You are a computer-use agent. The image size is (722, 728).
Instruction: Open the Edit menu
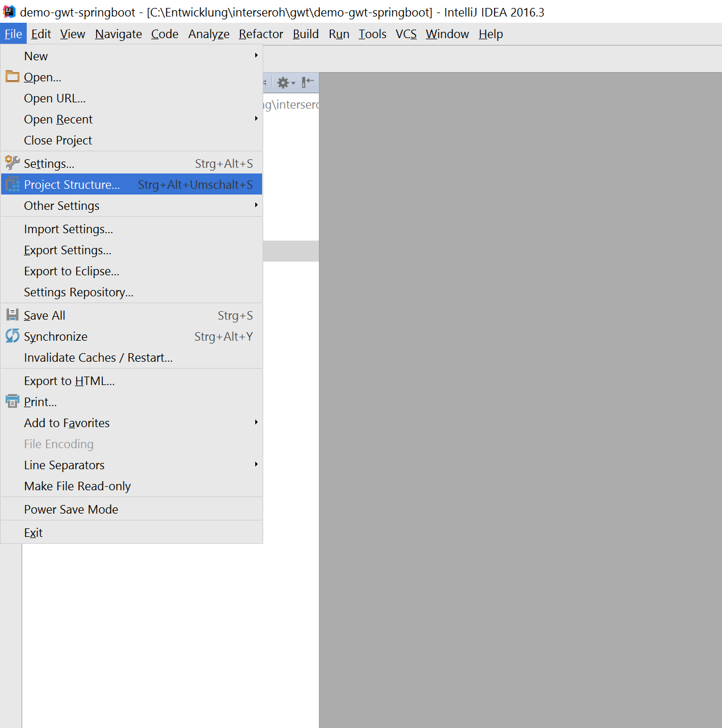[41, 34]
